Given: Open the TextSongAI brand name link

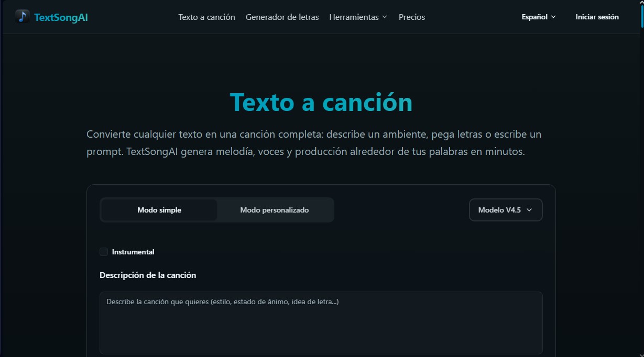Looking at the screenshot, I should pos(61,17).
